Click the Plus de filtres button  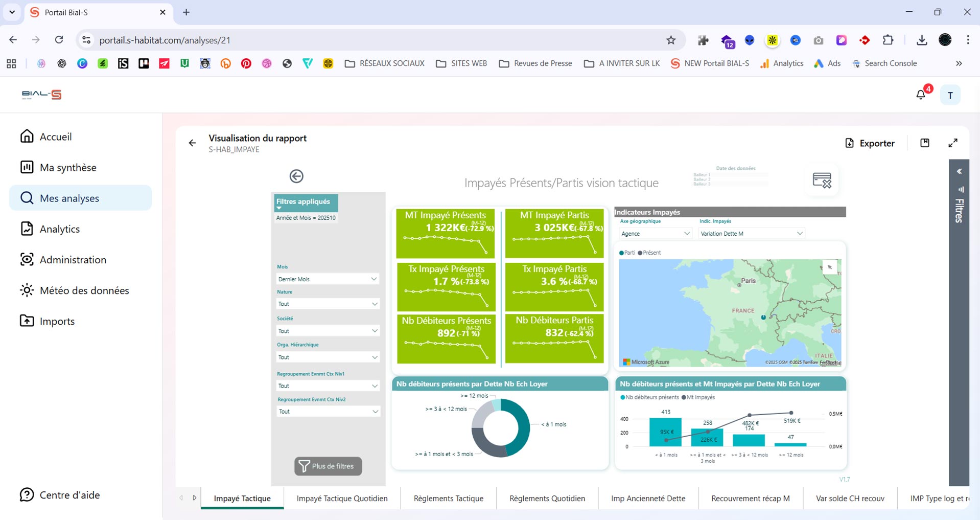(x=328, y=466)
